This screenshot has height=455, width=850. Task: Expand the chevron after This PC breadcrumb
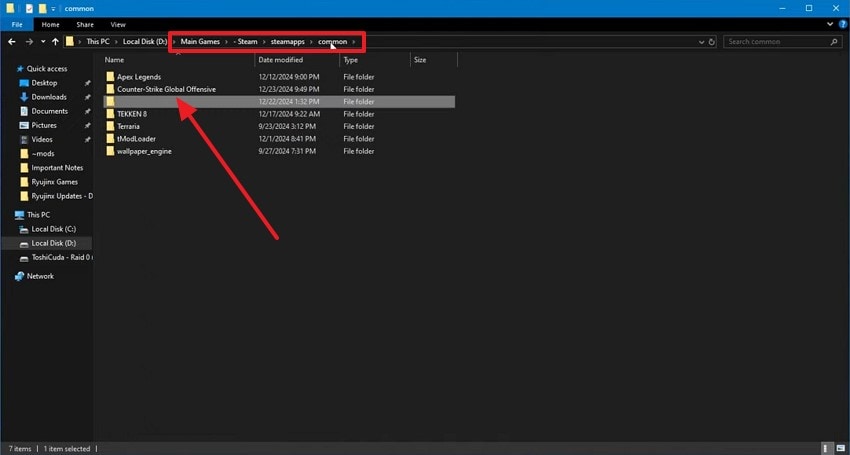pos(116,42)
